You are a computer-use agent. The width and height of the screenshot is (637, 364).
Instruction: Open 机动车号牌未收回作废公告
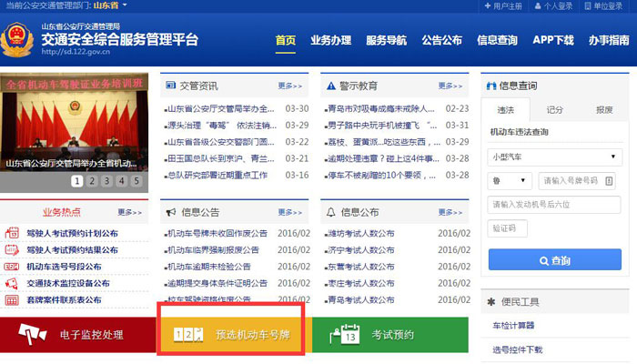click(217, 233)
